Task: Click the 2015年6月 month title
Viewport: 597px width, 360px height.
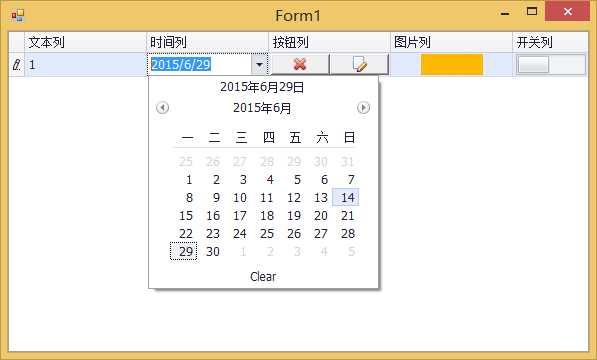Action: (262, 108)
